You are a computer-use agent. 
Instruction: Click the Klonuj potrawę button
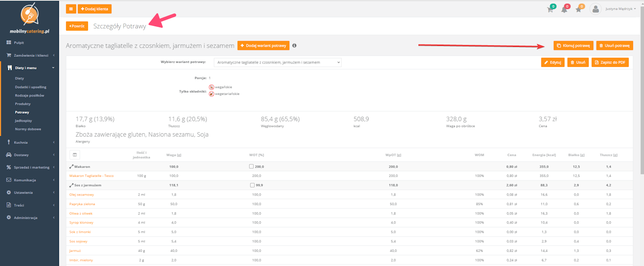(x=573, y=46)
